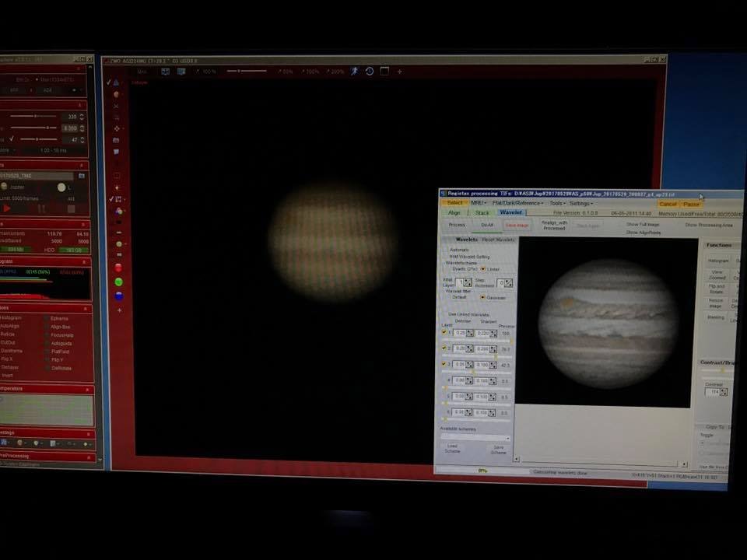Image resolution: width=747 pixels, height=560 pixels.
Task: Click the Do All button
Action: coord(487,225)
